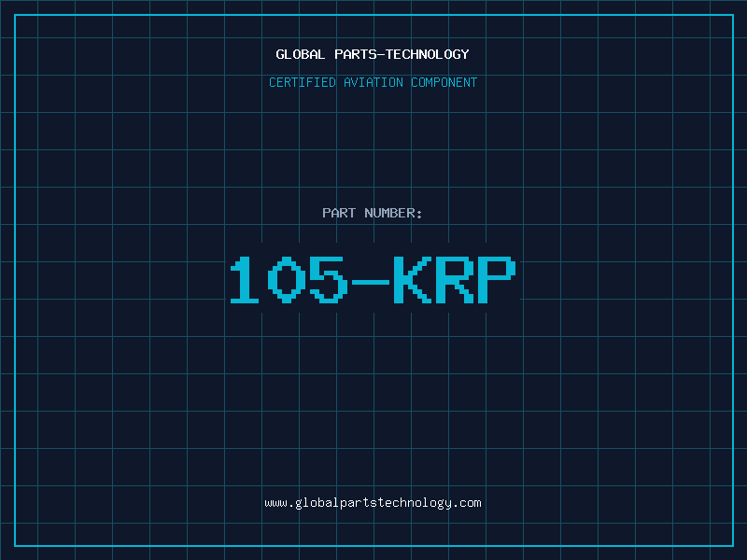Click the digit 5 in the part number
747x560 pixels.
tap(328, 280)
